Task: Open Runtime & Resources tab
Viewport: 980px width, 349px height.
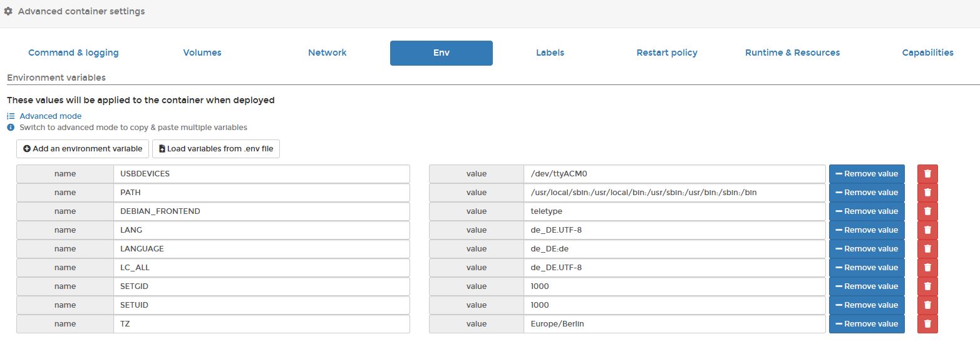Action: (792, 53)
